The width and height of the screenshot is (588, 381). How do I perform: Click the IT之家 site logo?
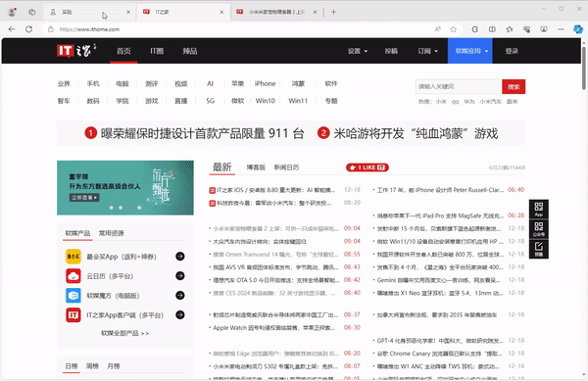pyautogui.click(x=76, y=51)
